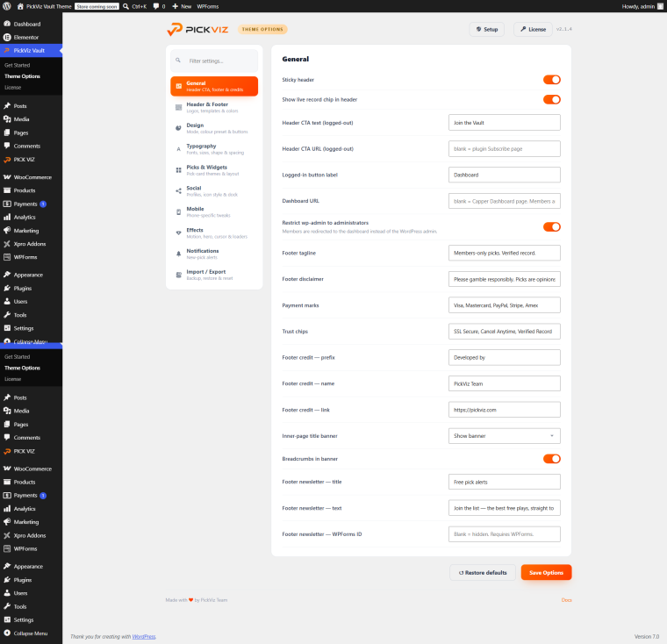This screenshot has width=667, height=644.
Task: Toggle Restrict wp-admin to administrators
Action: coord(552,226)
